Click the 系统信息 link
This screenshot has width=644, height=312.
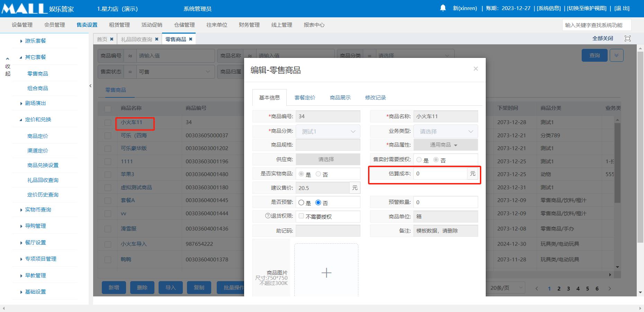[549, 8]
